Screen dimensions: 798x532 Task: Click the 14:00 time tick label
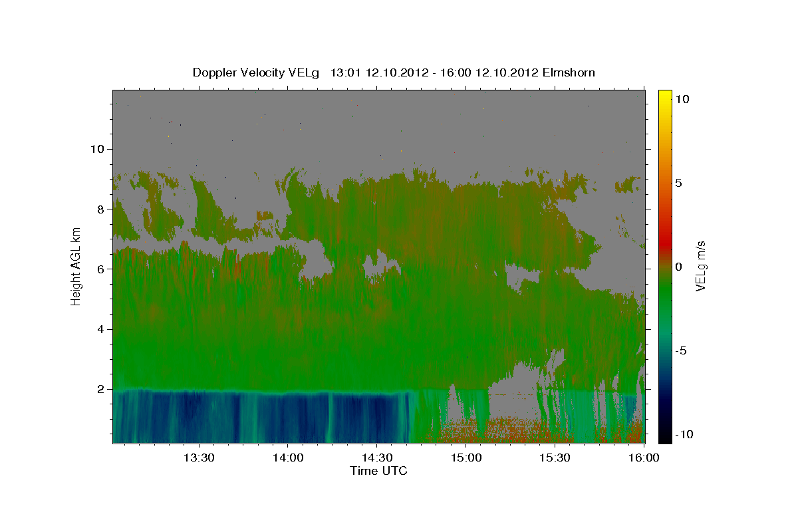288,458
